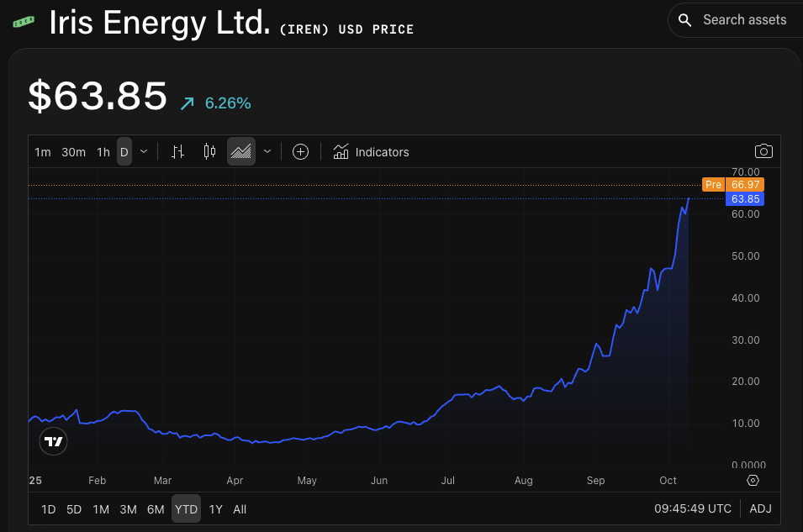Viewport: 803px width, 532px height.
Task: Click the 6.26% change value
Action: (x=228, y=103)
